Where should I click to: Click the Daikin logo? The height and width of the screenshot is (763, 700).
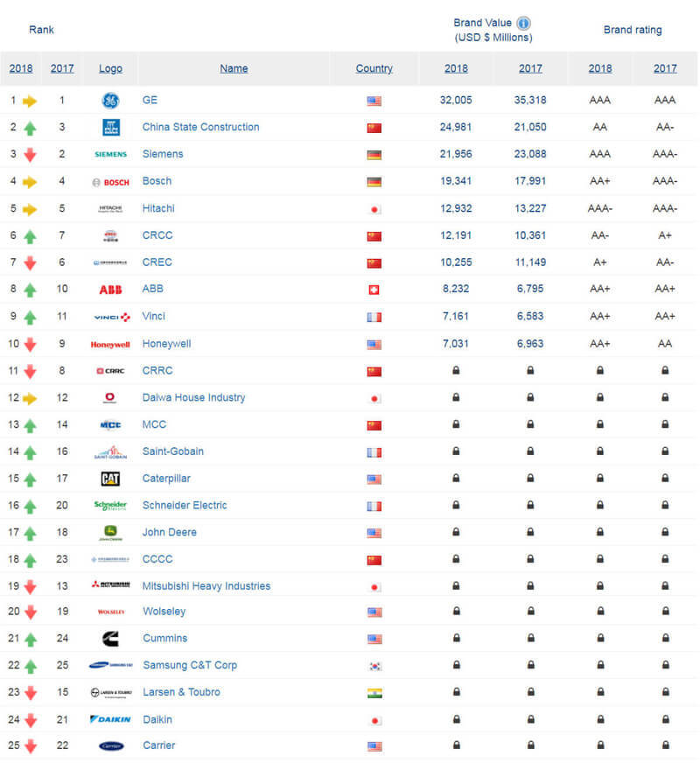110,719
